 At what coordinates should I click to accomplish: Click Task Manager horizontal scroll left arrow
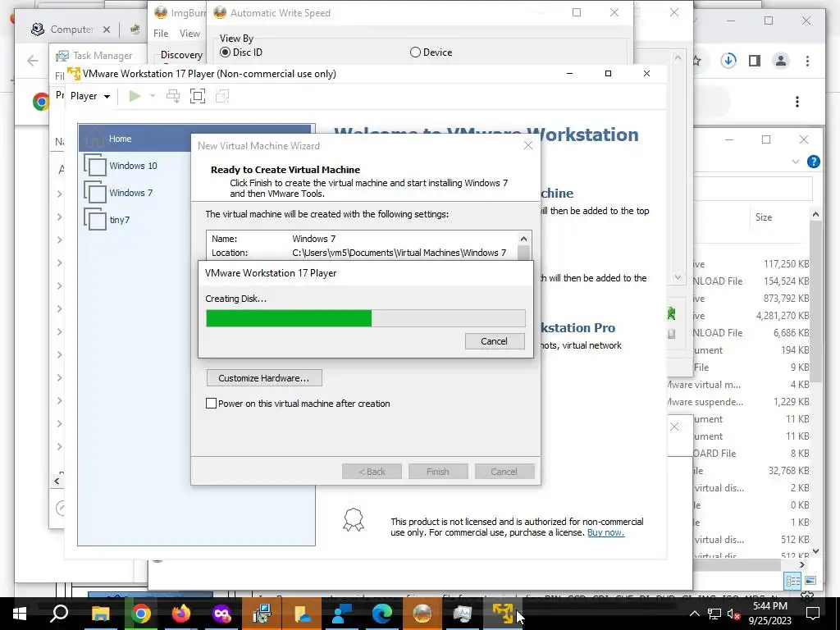click(x=57, y=481)
